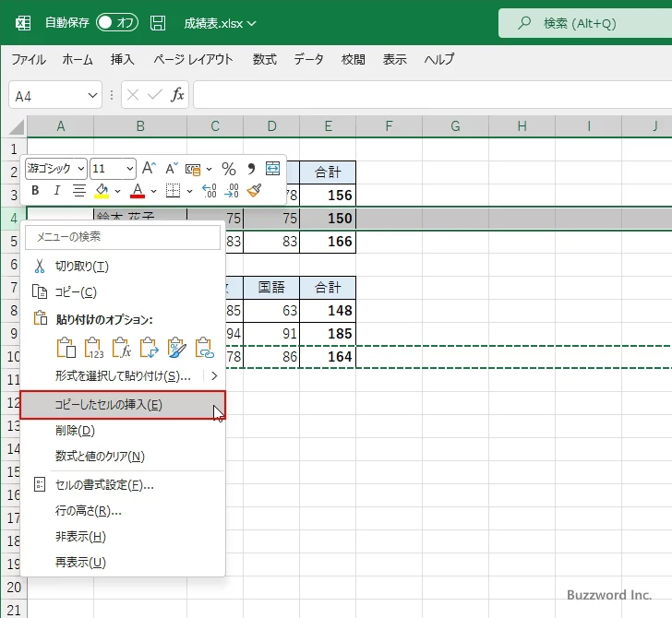
Task: Click the Cancel (X) formula bar icon
Action: [133, 95]
